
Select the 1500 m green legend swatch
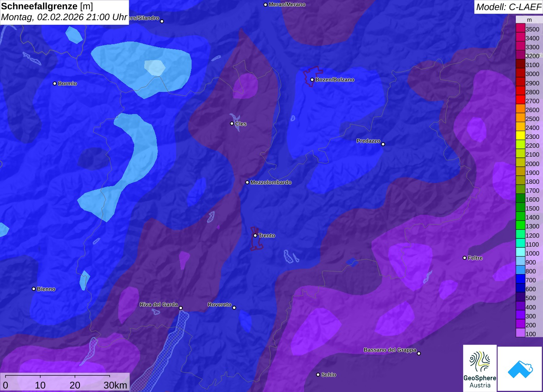coord(521,208)
